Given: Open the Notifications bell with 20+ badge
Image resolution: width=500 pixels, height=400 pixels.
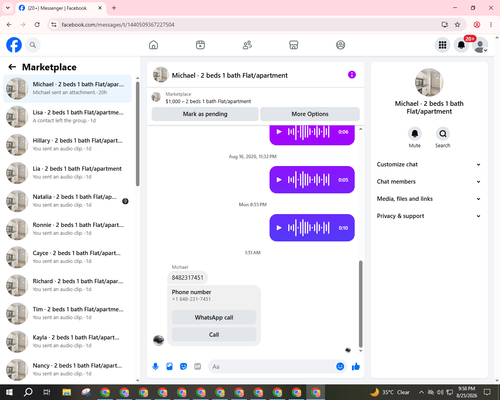Looking at the screenshot, I should pyautogui.click(x=462, y=45).
